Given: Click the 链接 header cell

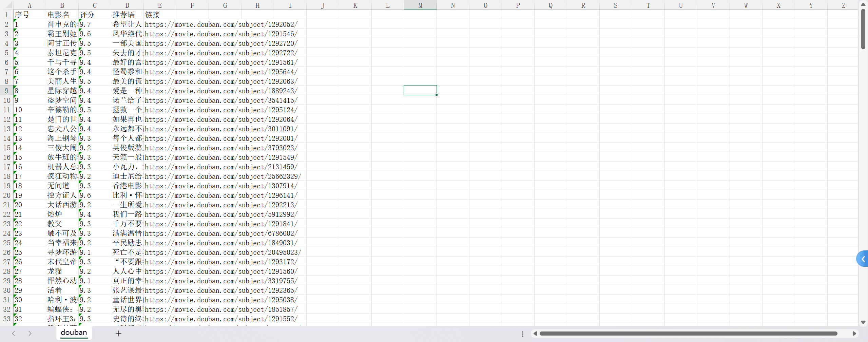Looking at the screenshot, I should coord(160,15).
